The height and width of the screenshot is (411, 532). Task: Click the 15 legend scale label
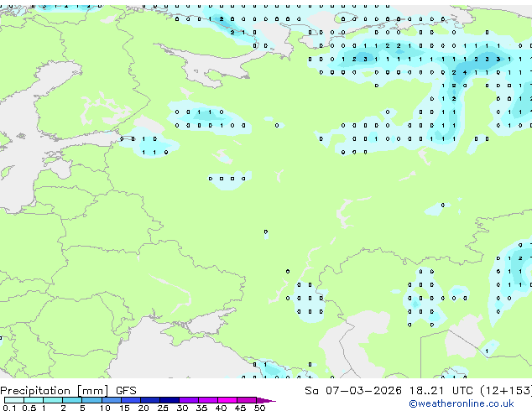coord(124,408)
